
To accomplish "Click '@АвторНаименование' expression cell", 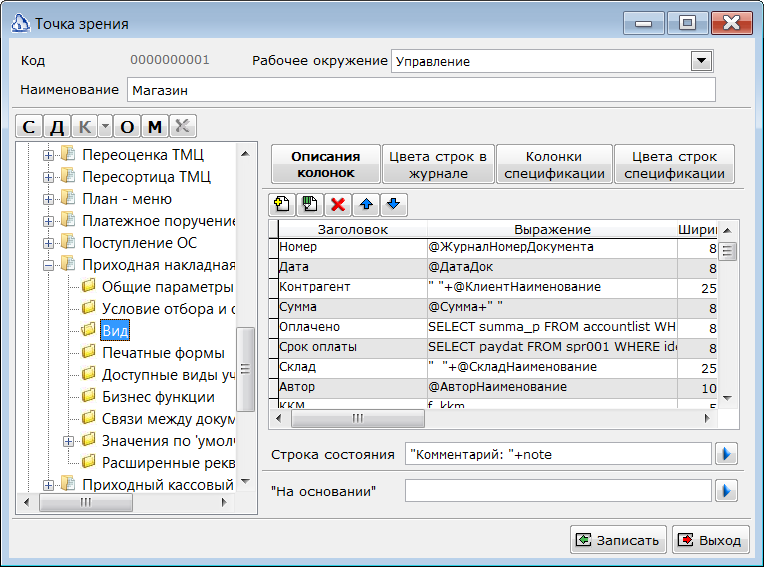I will [x=552, y=387].
